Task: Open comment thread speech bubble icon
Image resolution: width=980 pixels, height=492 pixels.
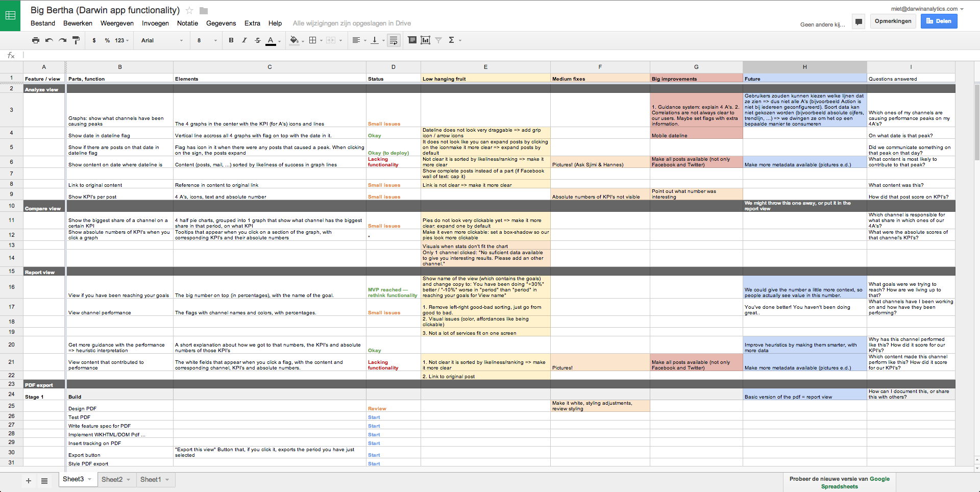Action: (859, 22)
